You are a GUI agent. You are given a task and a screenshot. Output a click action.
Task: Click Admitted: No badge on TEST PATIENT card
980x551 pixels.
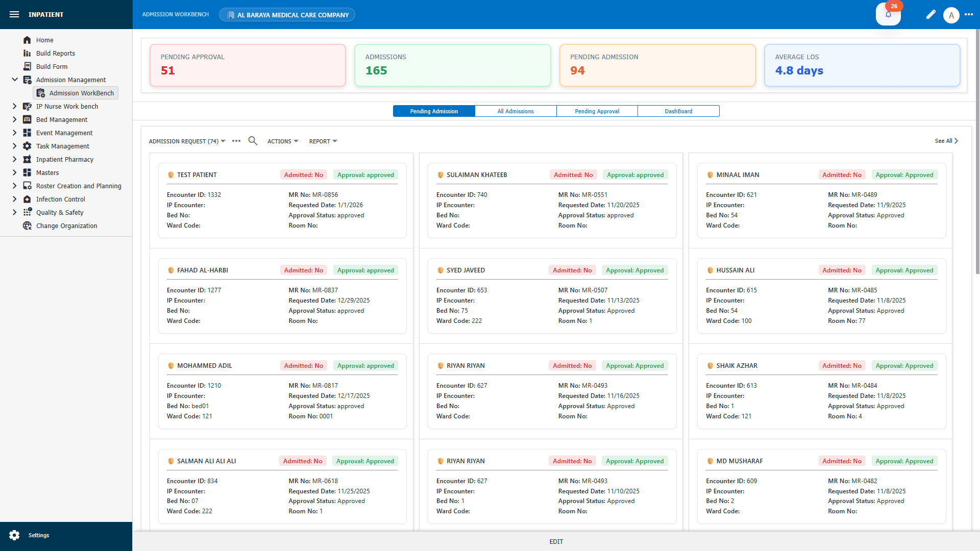point(303,174)
